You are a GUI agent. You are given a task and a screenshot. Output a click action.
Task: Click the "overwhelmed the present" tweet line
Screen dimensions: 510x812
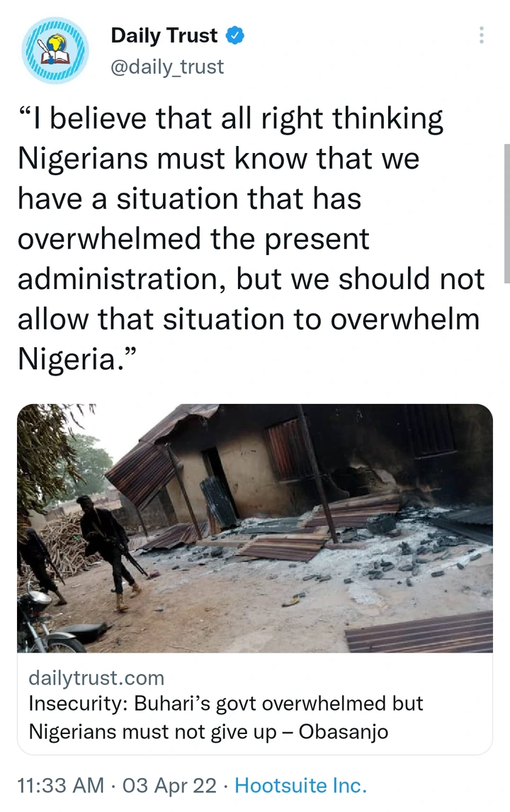pyautogui.click(x=193, y=239)
